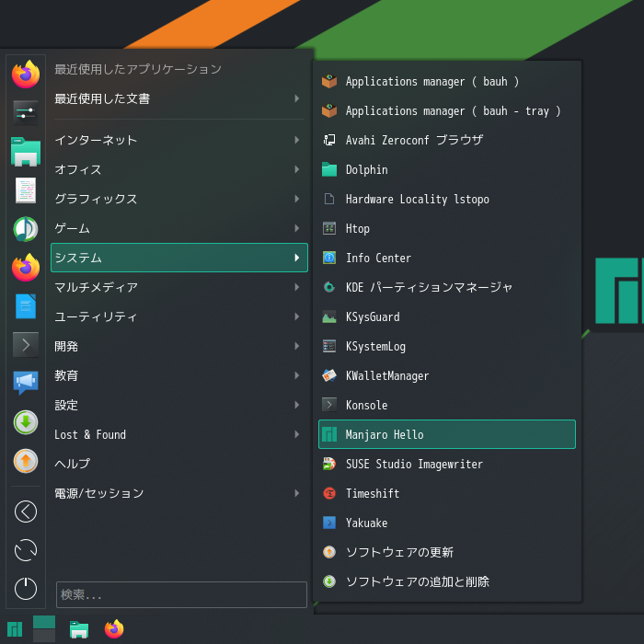
Task: Launch Konsole from system submenu
Action: tap(447, 405)
